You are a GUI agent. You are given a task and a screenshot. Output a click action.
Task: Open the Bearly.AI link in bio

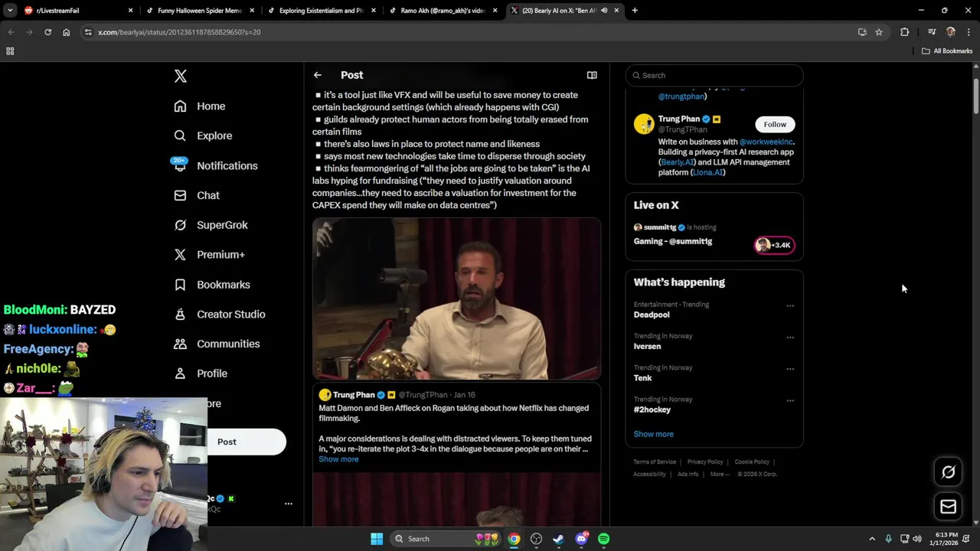pyautogui.click(x=677, y=162)
